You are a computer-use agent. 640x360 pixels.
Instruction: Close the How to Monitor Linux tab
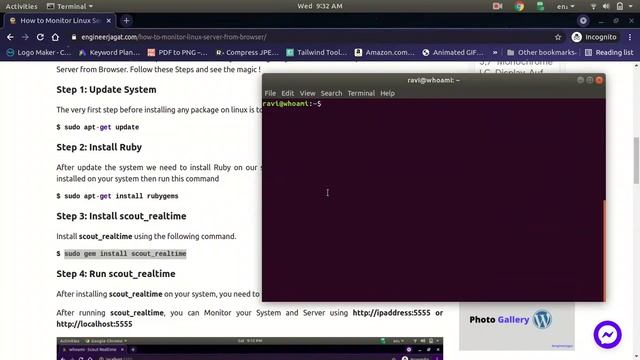pos(109,20)
